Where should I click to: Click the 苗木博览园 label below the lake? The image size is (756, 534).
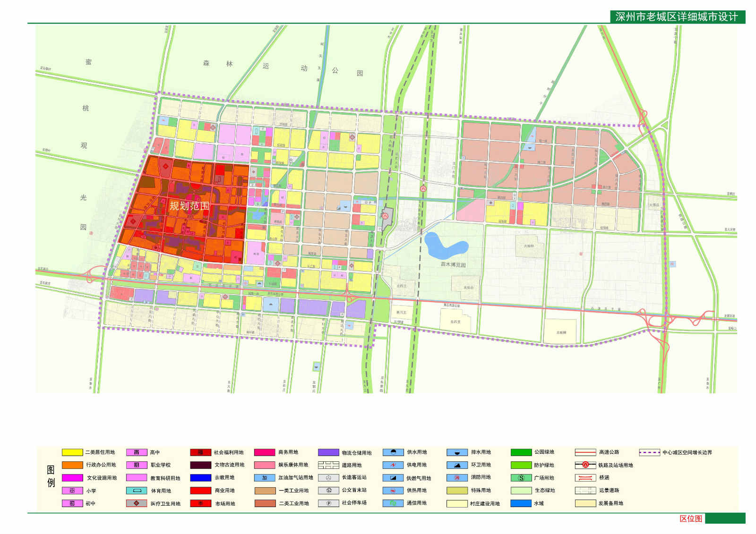[453, 264]
